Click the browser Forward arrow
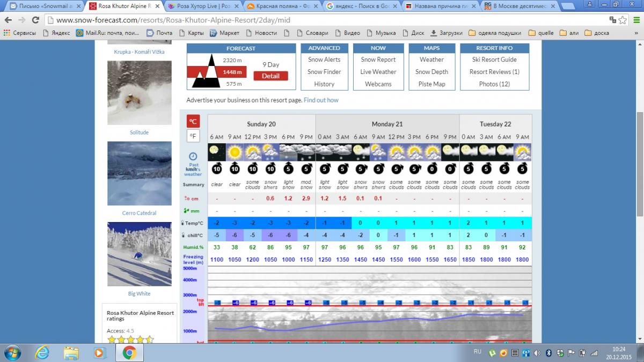 22,20
